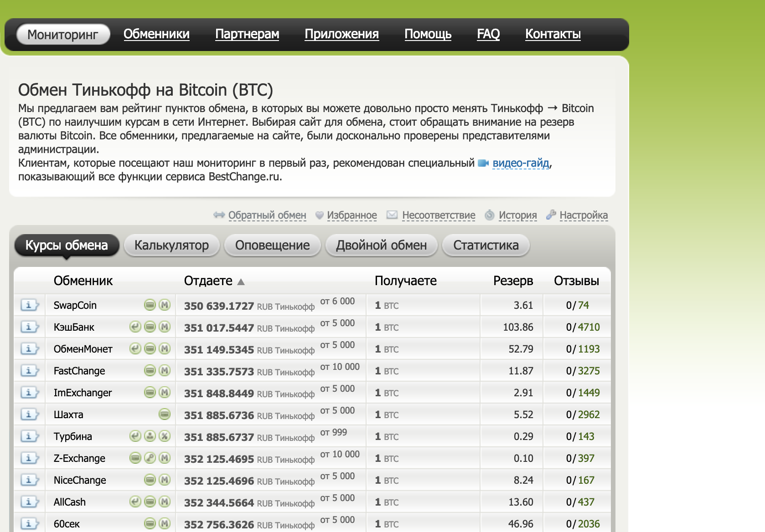Click the return-arrow badge on КэшБанк
Screen dimensions: 765x532
tap(135, 327)
